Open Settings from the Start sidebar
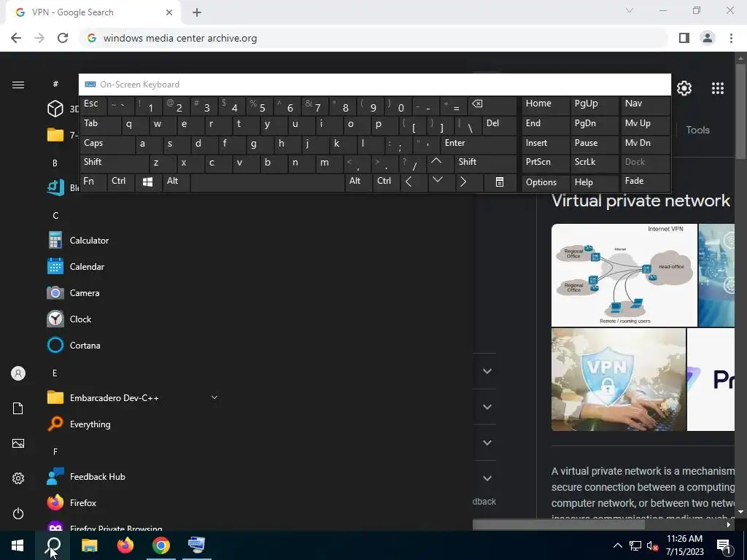Viewport: 747px width, 560px height. 18,478
